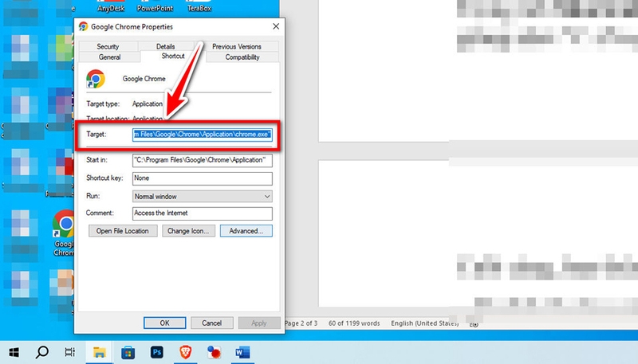Open the Security tab
638x364 pixels.
tap(108, 46)
